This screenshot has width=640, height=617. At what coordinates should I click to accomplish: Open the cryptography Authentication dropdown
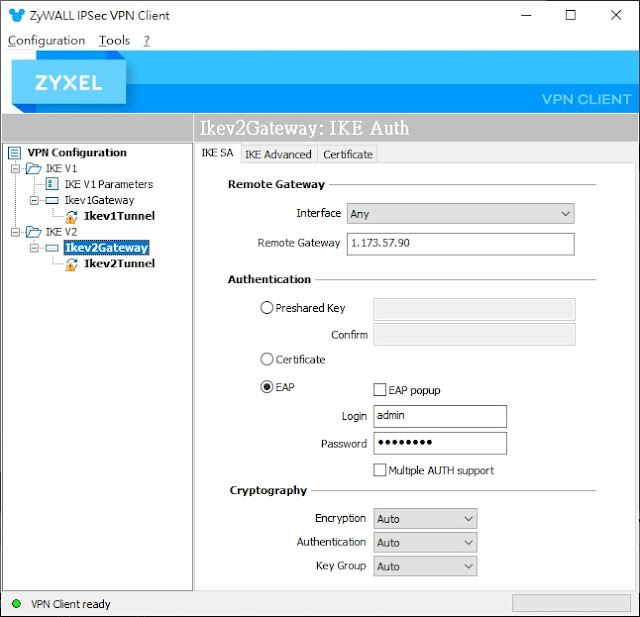pos(425,542)
